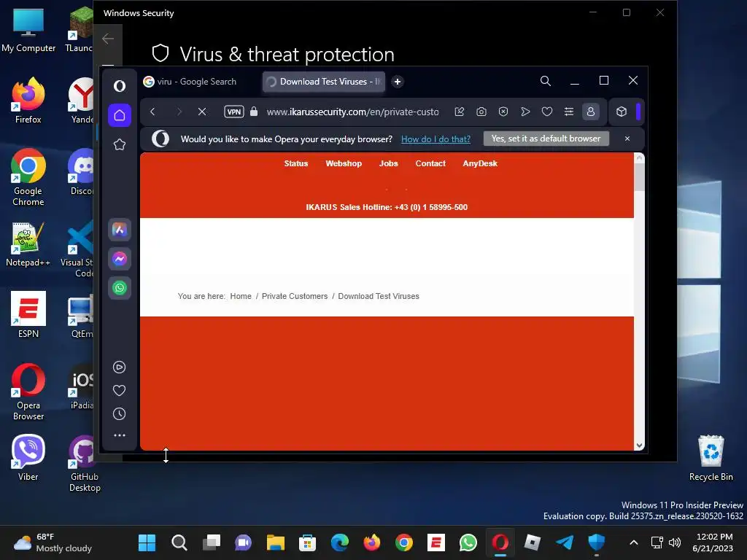Image resolution: width=747 pixels, height=560 pixels.
Task: Click the send to My Flow icon
Action: click(x=525, y=112)
